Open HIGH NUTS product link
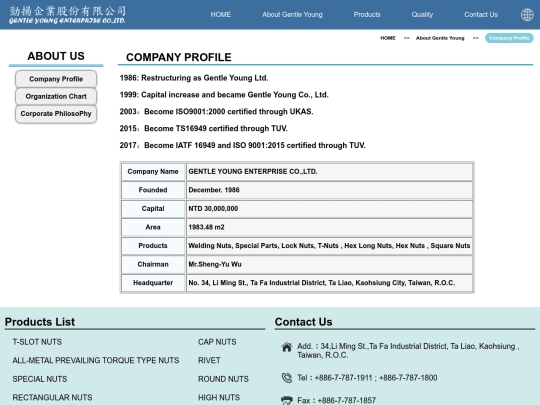 point(219,397)
